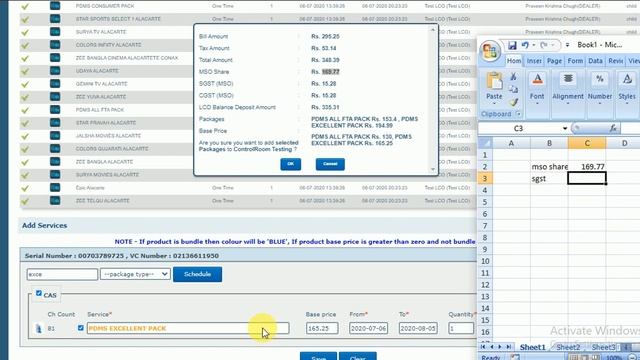This screenshot has width=640, height=360.
Task: Toggle the CAS checkbox
Action: pyautogui.click(x=39, y=293)
